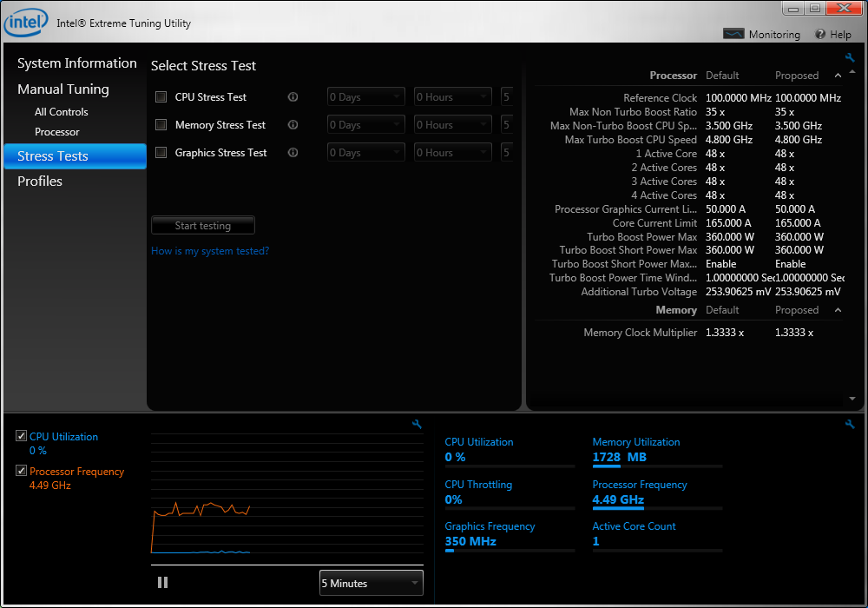The image size is (868, 608).
Task: Open the Days dropdown for Graphics Stress Test
Action: (x=366, y=152)
